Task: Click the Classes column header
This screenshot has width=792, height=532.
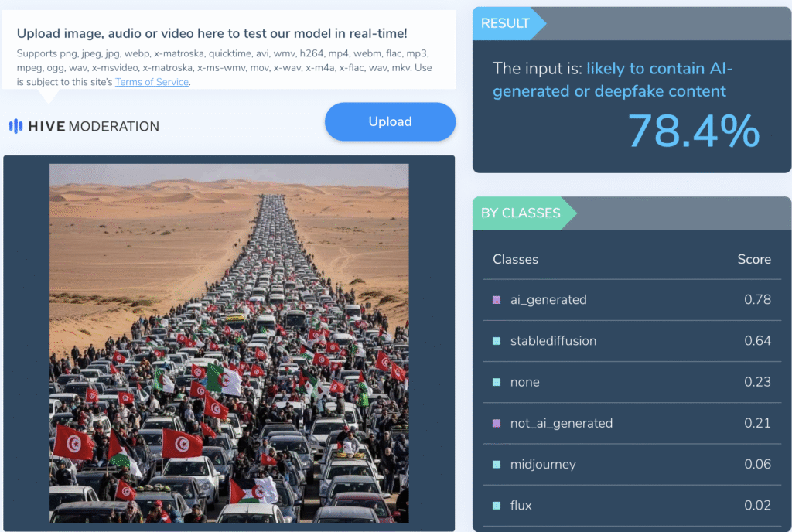Action: tap(515, 260)
